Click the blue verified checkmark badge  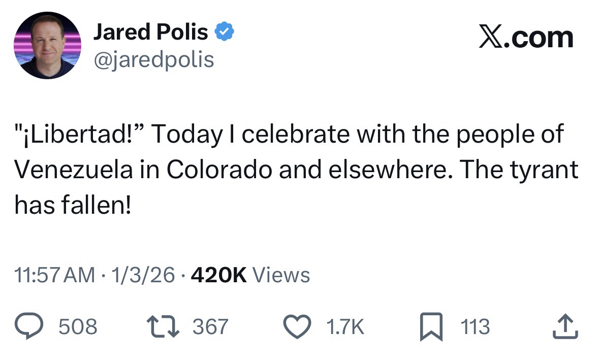pos(224,32)
